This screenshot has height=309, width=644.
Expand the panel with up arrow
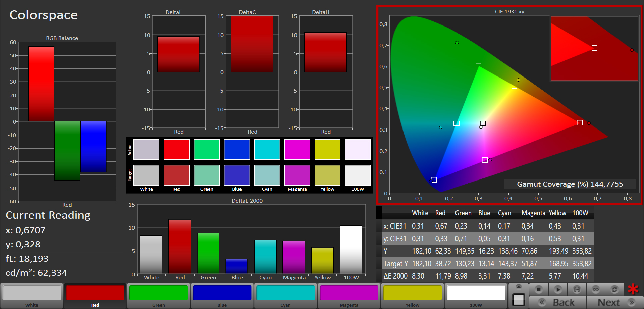point(519,287)
